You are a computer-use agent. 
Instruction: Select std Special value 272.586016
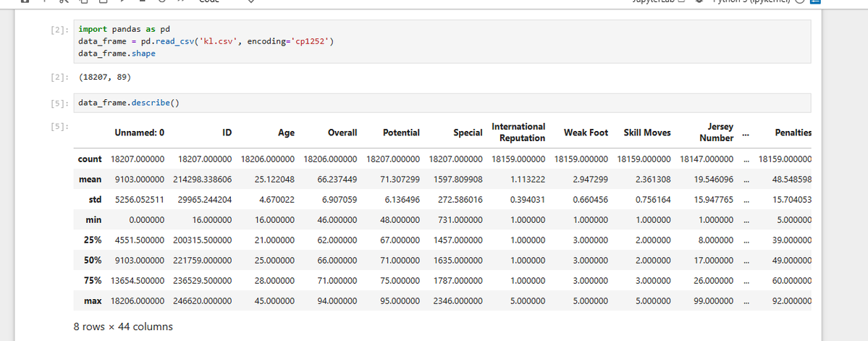point(460,199)
